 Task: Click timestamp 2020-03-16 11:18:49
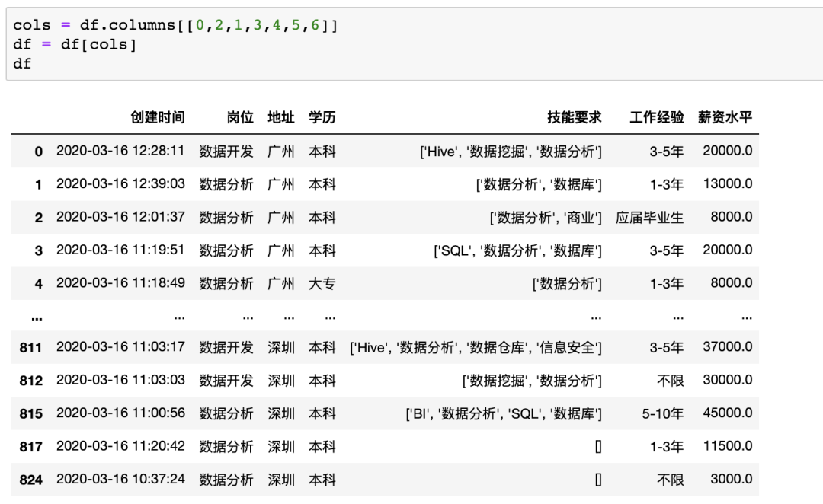[120, 283]
